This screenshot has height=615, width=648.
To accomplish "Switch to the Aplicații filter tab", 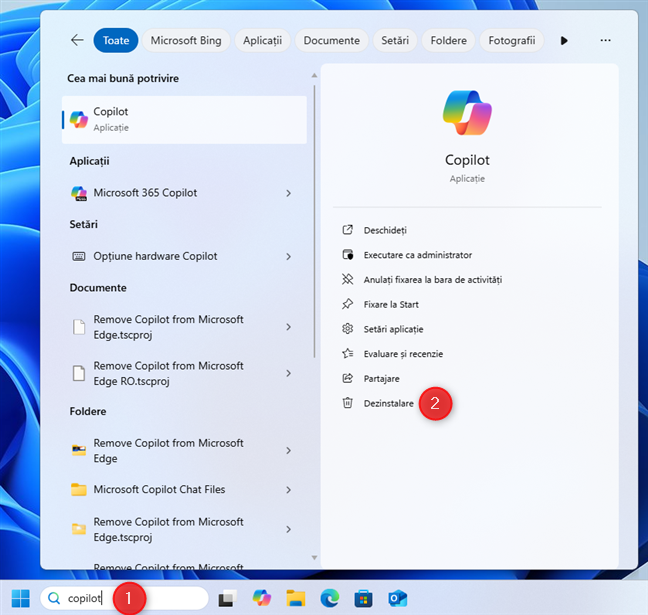I will pos(263,41).
